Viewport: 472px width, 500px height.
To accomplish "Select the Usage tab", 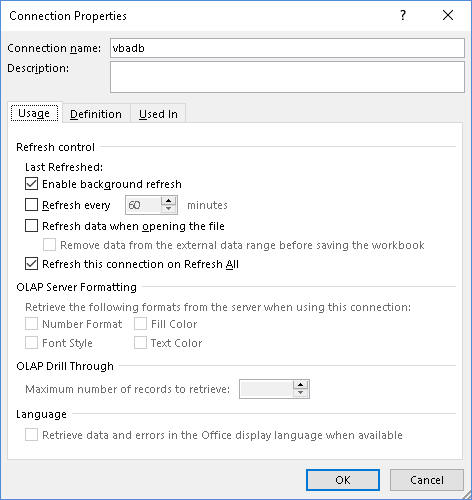I will click(x=34, y=113).
